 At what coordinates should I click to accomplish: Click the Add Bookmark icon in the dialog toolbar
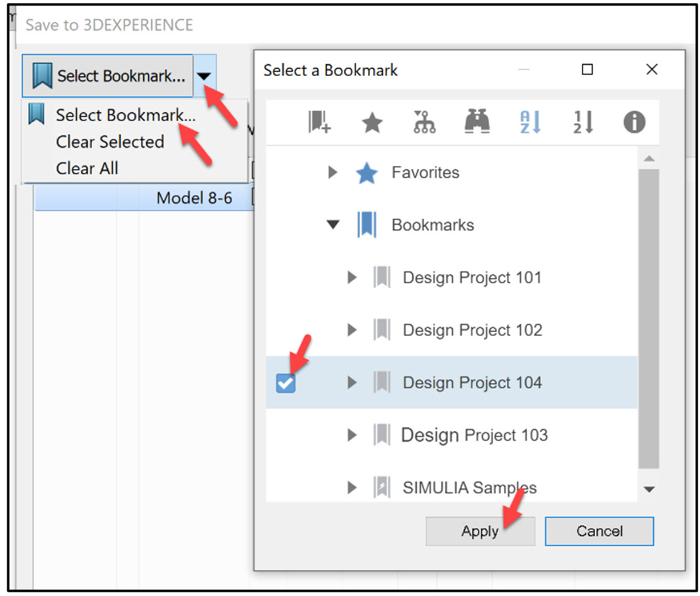[x=320, y=123]
